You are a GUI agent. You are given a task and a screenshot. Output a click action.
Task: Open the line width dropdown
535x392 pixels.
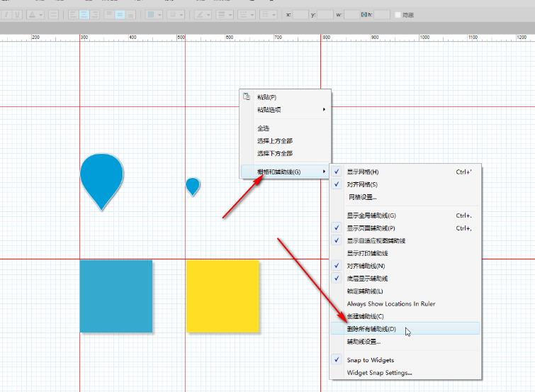pyautogui.click(x=224, y=14)
